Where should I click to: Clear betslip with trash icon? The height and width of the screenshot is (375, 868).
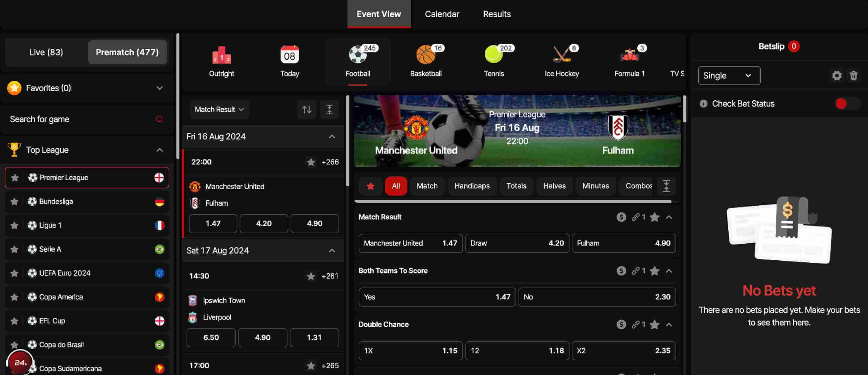[x=853, y=76]
